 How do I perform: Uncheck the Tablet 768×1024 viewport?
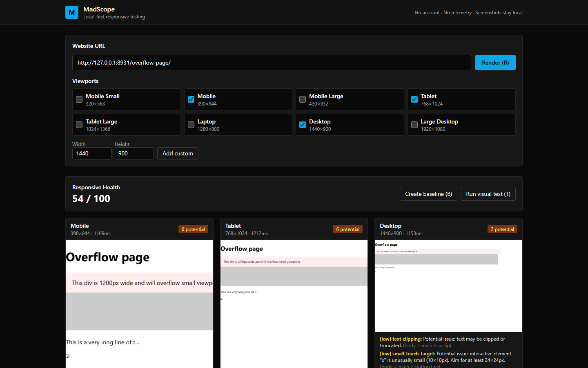pos(414,99)
